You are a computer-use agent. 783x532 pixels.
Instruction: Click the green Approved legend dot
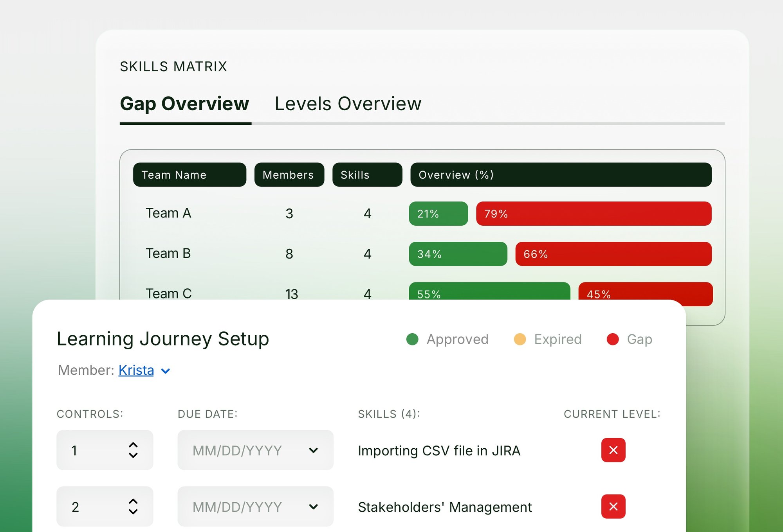(412, 339)
